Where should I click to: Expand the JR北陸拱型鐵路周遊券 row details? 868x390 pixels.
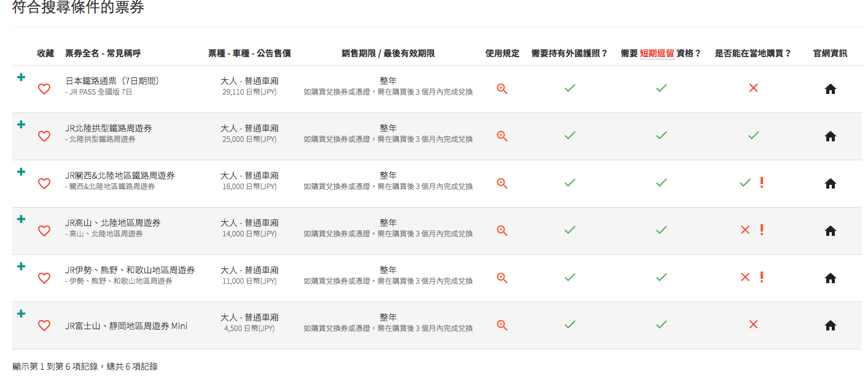21,125
